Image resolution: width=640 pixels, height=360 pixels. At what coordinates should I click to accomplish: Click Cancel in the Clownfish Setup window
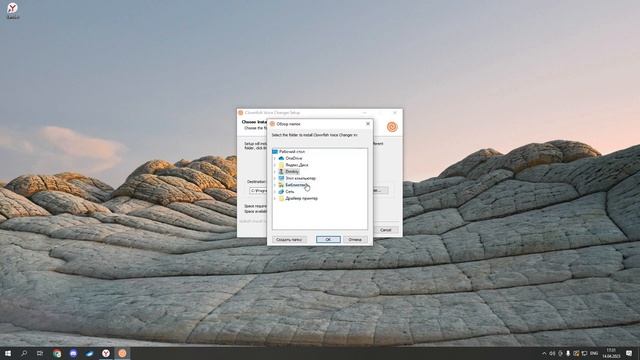coord(385,230)
